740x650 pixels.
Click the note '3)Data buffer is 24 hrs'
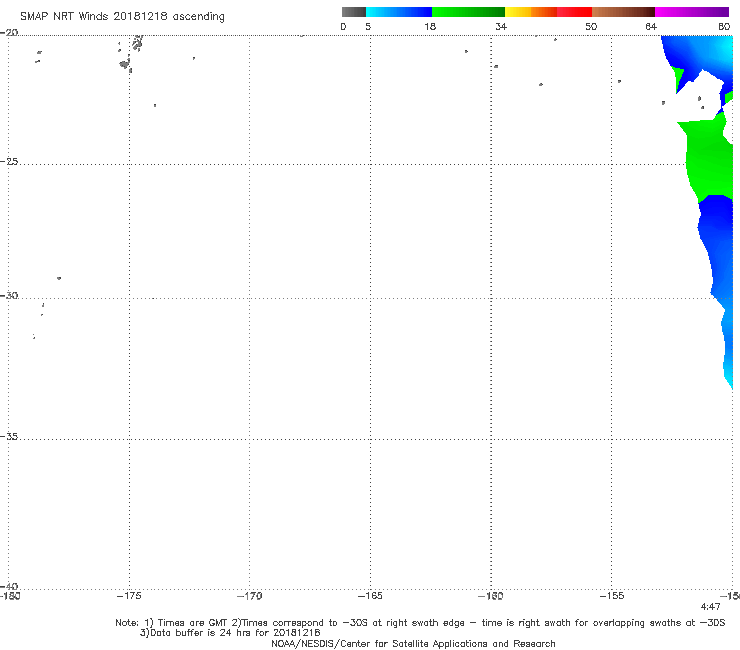click(x=230, y=633)
